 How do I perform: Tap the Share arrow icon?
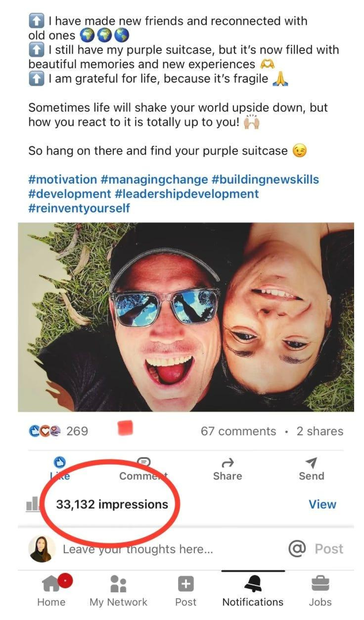pos(227,462)
